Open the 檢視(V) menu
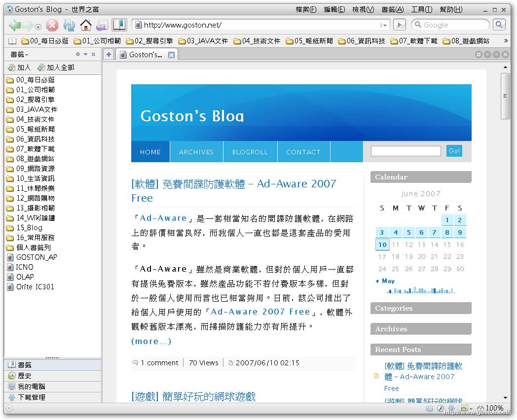The width and height of the screenshot is (517, 420). coord(363,9)
